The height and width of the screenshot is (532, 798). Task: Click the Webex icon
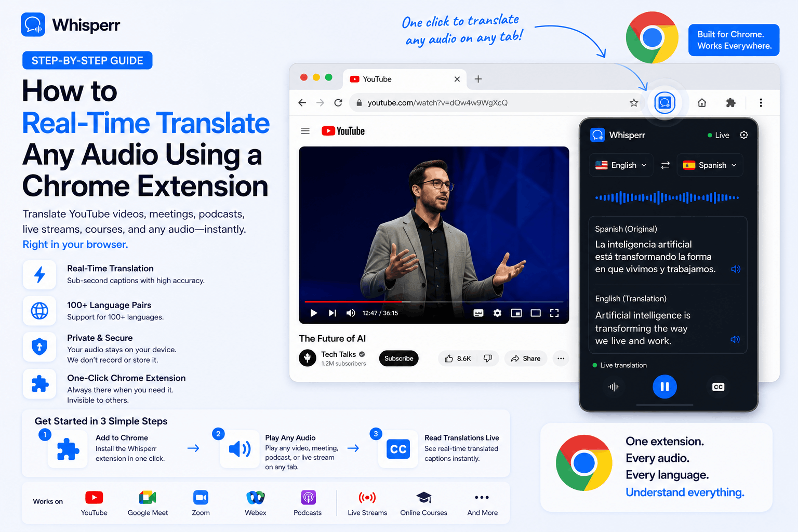tap(256, 498)
